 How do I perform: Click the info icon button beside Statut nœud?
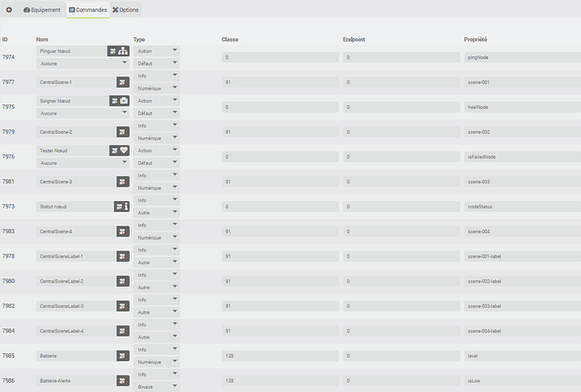click(x=120, y=206)
